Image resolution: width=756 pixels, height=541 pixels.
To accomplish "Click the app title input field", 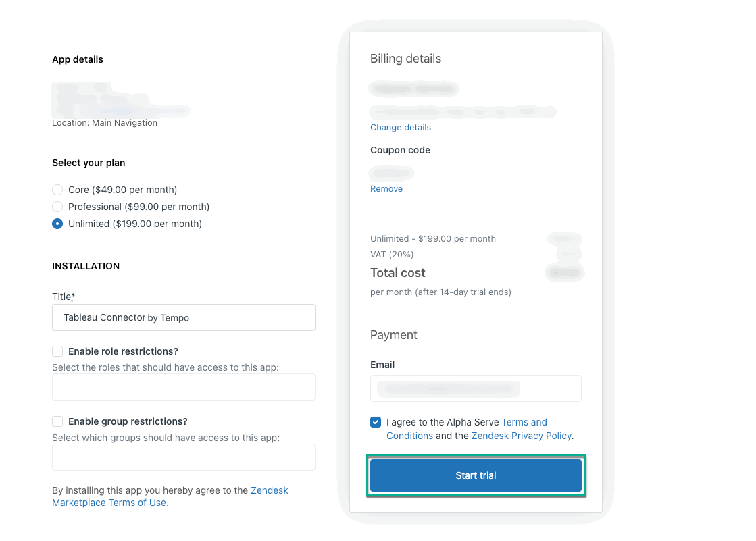I will tap(183, 317).
